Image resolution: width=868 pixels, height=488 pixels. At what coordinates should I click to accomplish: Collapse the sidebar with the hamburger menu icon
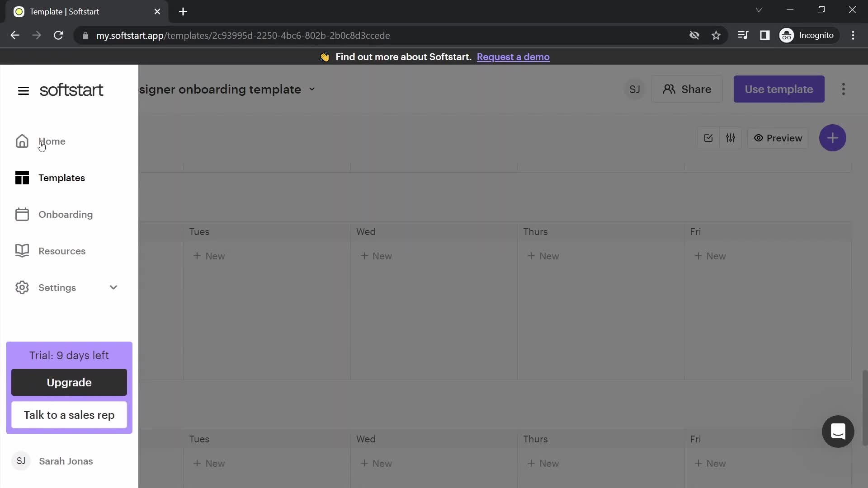click(24, 91)
